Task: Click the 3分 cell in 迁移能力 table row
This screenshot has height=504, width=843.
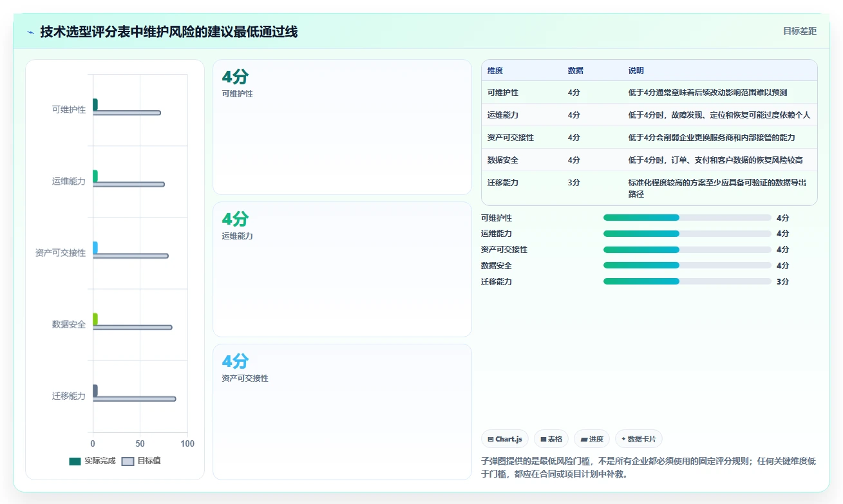Action: coord(574,183)
